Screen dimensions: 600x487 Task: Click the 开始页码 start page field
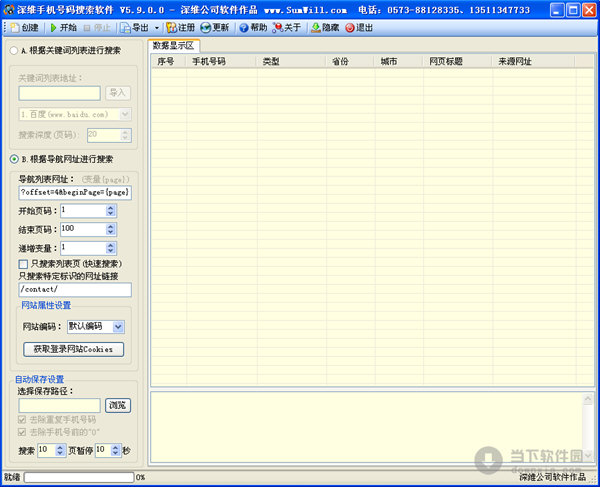click(x=83, y=210)
